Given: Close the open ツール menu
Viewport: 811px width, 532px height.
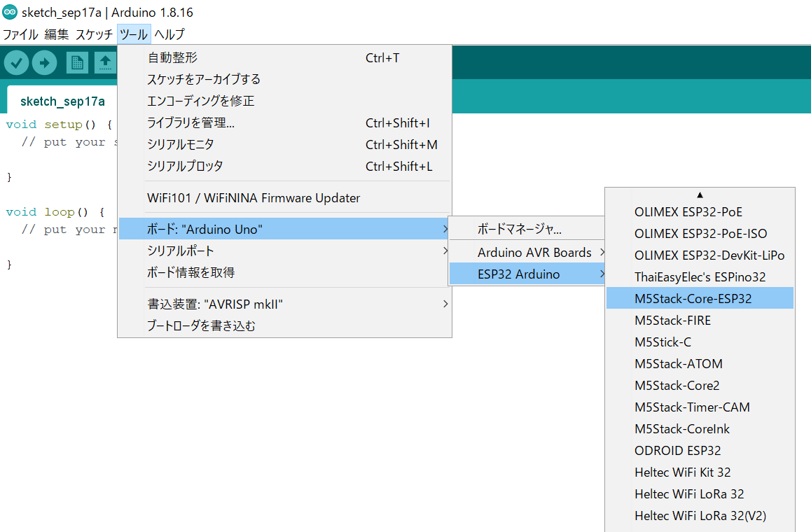Looking at the screenshot, I should pyautogui.click(x=134, y=34).
